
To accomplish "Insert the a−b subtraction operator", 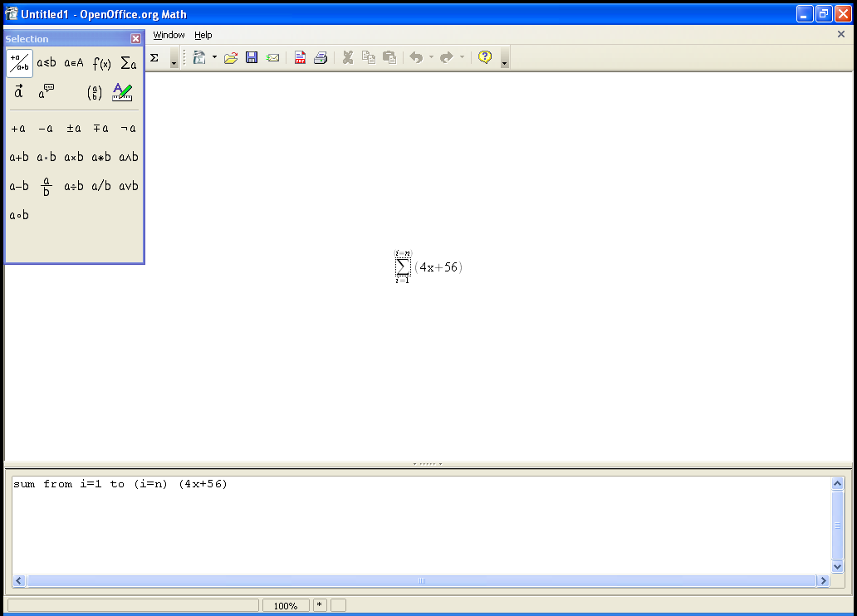I will (x=18, y=187).
